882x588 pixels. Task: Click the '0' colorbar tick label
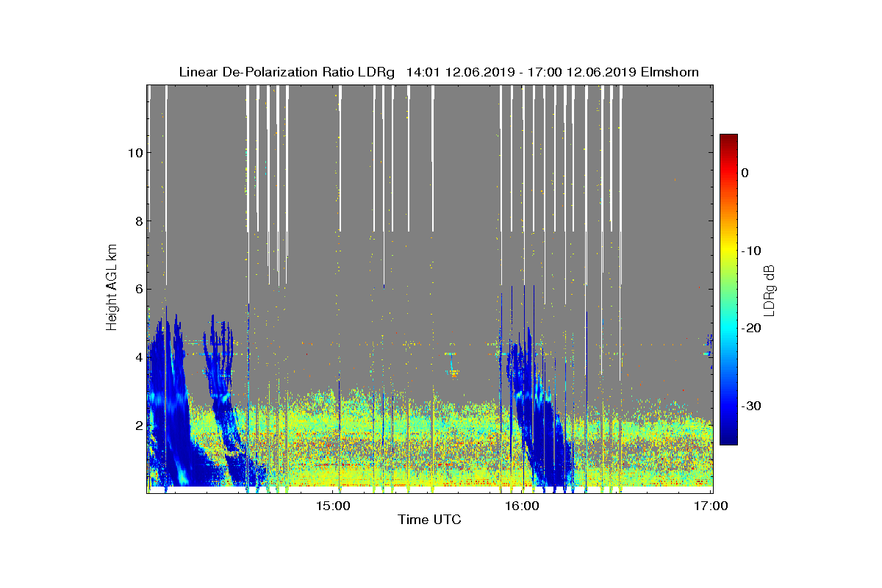[745, 173]
